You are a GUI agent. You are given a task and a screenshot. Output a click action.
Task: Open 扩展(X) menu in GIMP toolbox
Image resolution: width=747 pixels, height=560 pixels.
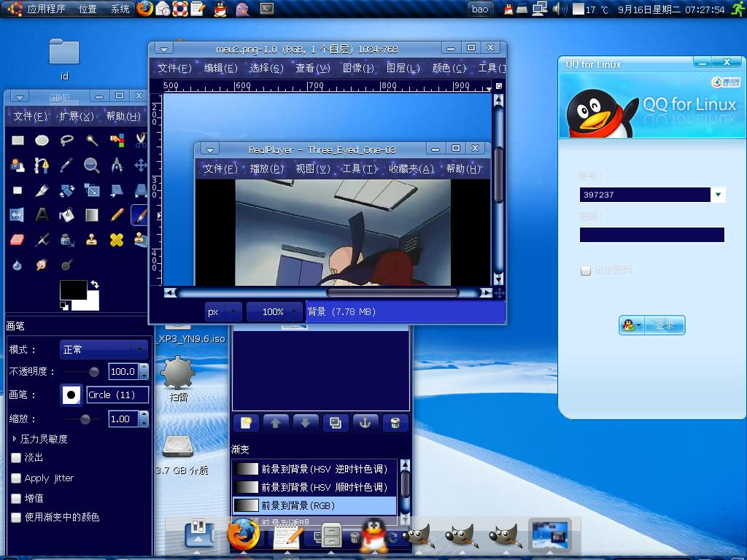76,116
